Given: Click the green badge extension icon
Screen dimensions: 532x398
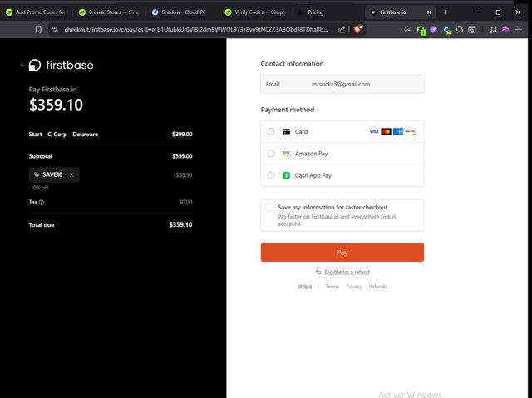Looking at the screenshot, I should [421, 30].
